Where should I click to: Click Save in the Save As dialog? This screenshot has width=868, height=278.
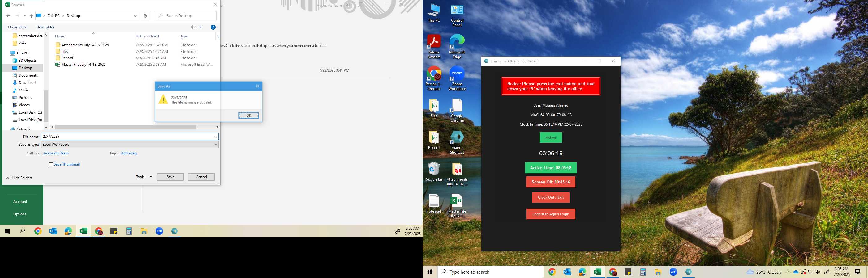click(170, 177)
